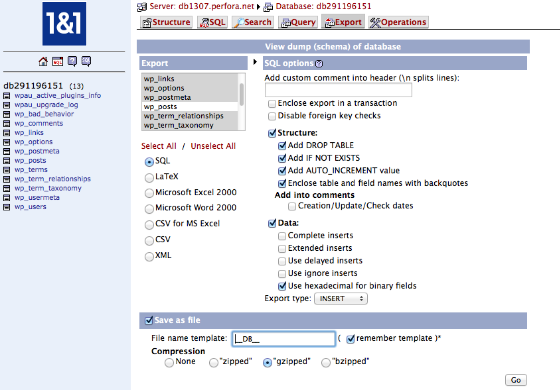
Task: Click the home icon in left sidebar
Action: click(43, 61)
